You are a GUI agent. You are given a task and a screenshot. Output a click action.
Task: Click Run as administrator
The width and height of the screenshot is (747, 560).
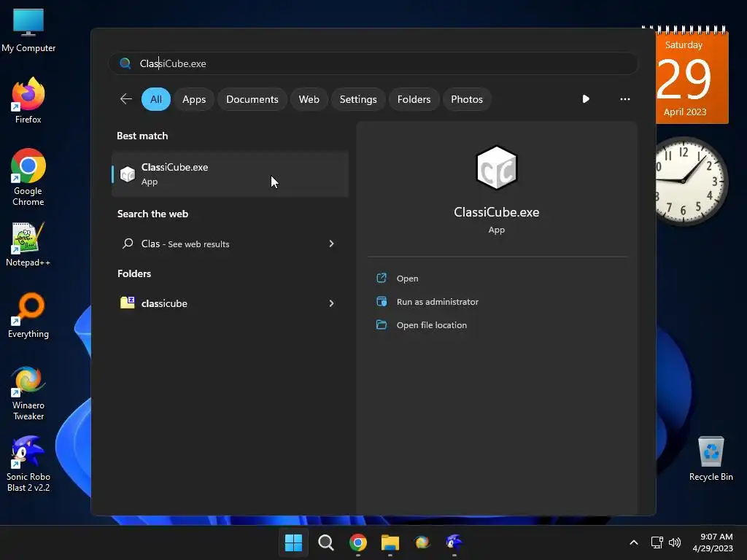(438, 301)
